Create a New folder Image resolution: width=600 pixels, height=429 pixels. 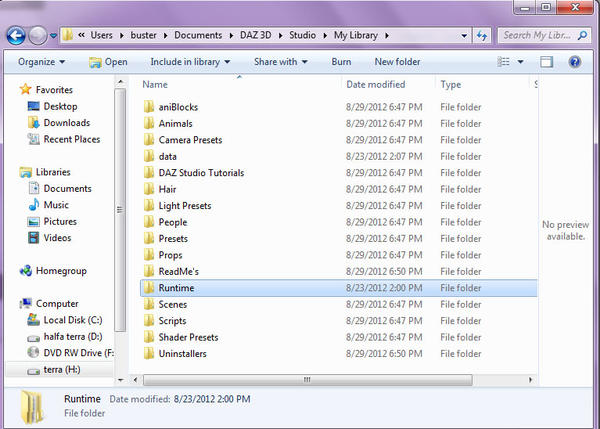pyautogui.click(x=397, y=62)
